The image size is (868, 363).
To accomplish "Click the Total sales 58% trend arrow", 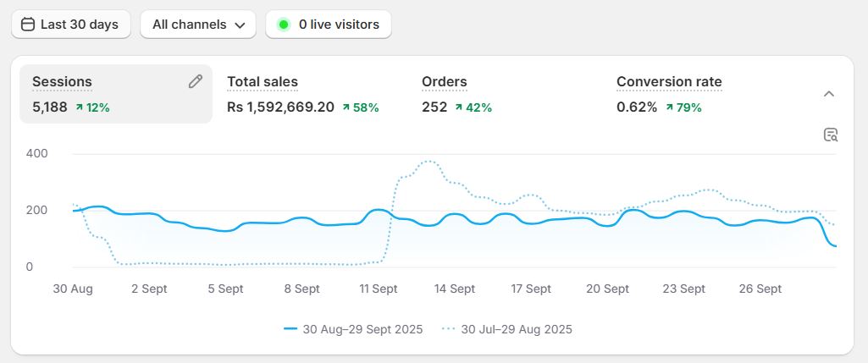I will coord(346,107).
